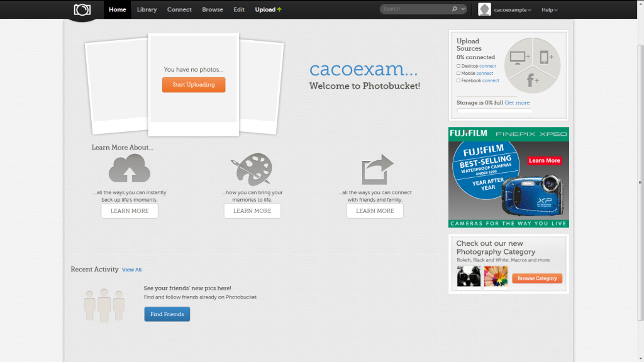Focus the Search input field
Screen dimensions: 644x362
pos(415,9)
